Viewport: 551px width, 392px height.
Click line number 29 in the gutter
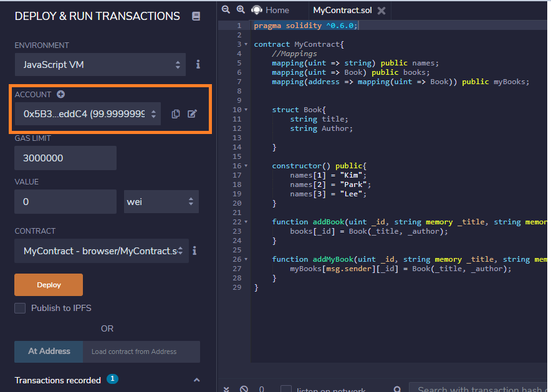click(x=237, y=287)
